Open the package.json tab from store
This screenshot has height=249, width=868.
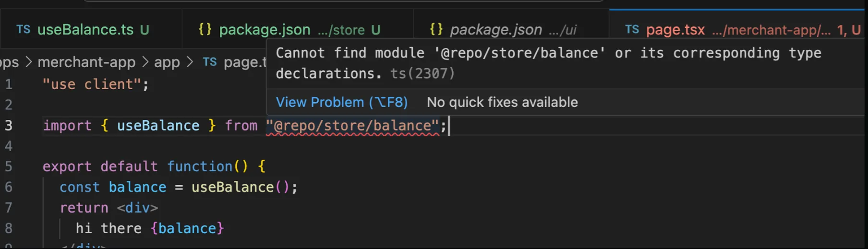coord(265,30)
